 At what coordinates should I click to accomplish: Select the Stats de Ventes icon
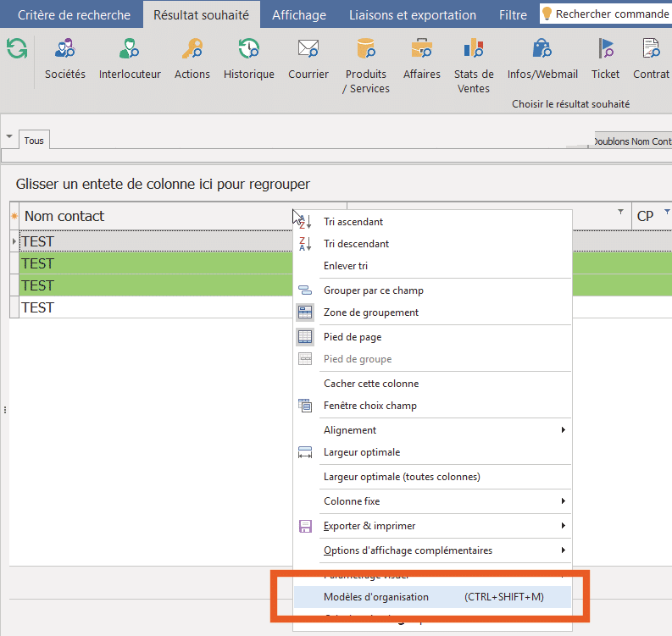[x=474, y=49]
